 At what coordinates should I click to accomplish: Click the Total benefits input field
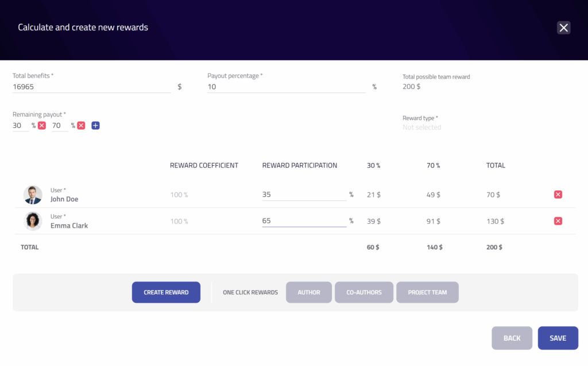[x=91, y=87]
